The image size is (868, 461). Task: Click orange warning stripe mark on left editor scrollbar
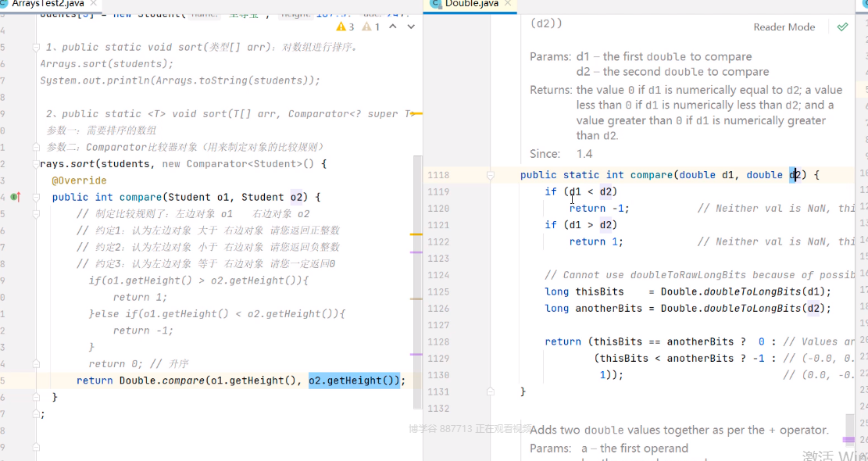pos(416,234)
